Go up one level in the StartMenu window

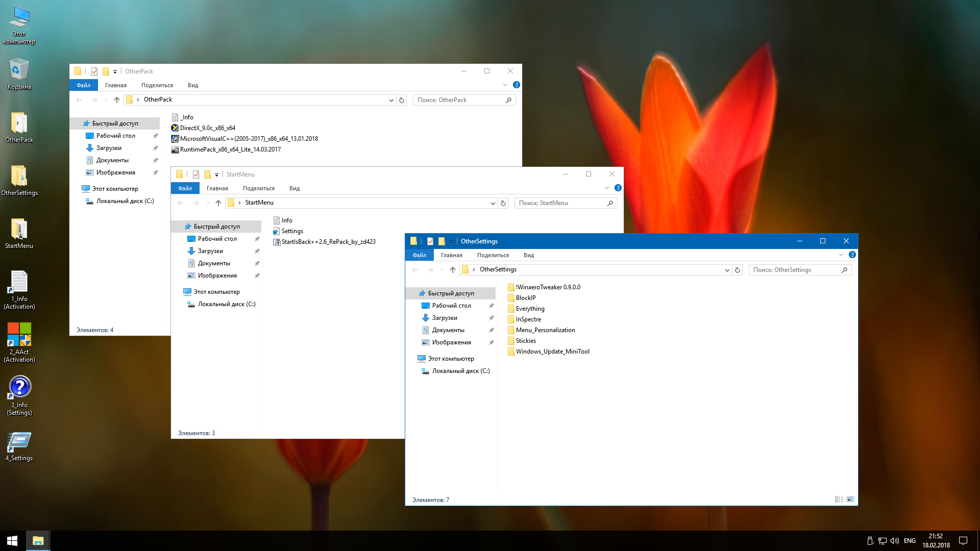[218, 203]
